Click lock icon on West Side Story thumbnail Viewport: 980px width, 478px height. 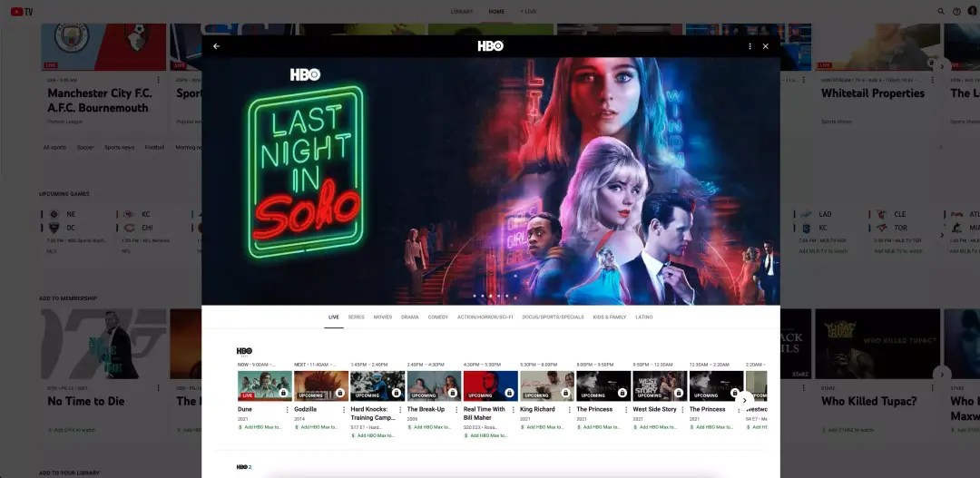679,393
